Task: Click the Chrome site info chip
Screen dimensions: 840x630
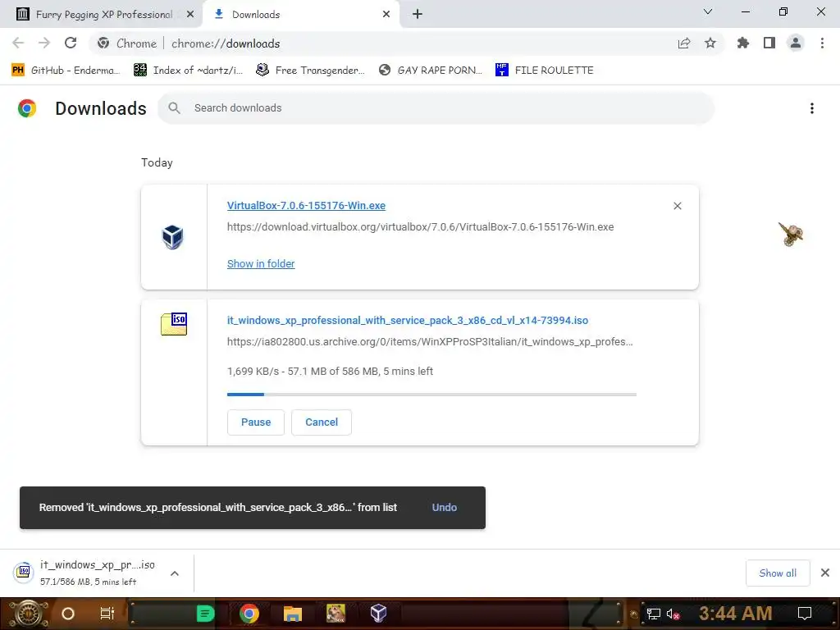Action: pyautogui.click(x=127, y=43)
